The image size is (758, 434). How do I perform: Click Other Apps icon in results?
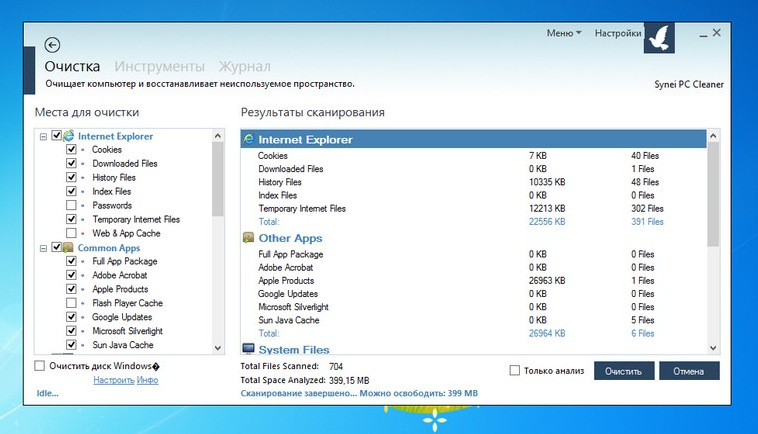click(x=248, y=237)
